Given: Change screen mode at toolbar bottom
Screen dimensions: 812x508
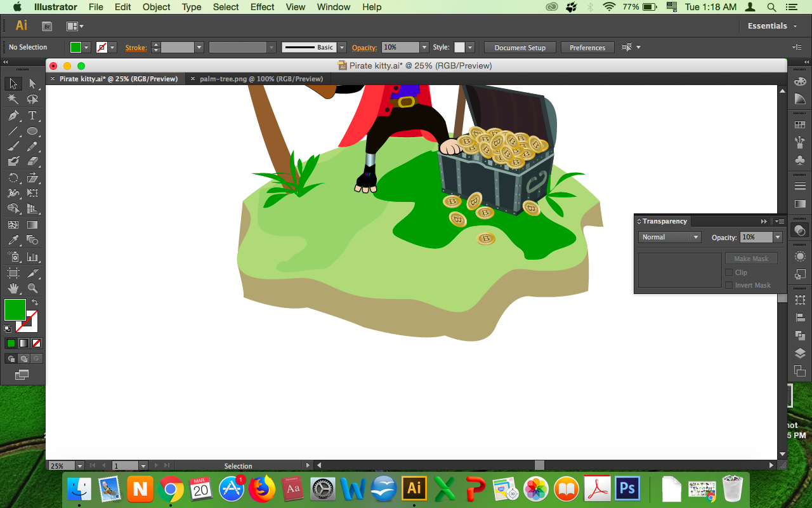Looking at the screenshot, I should click(22, 375).
